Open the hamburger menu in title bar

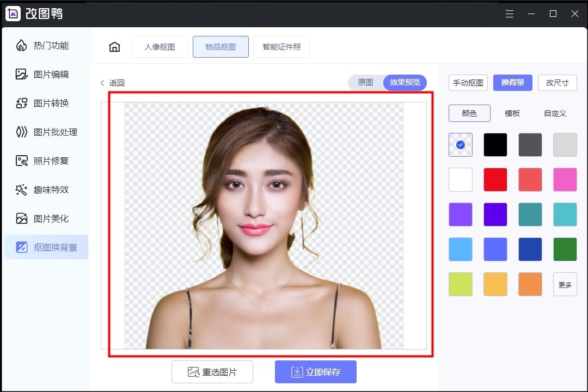coord(510,13)
